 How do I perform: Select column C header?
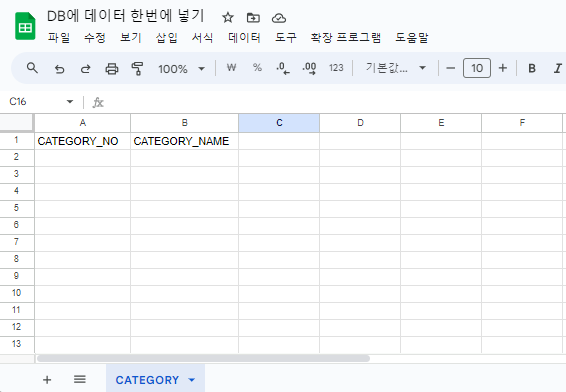coord(279,123)
